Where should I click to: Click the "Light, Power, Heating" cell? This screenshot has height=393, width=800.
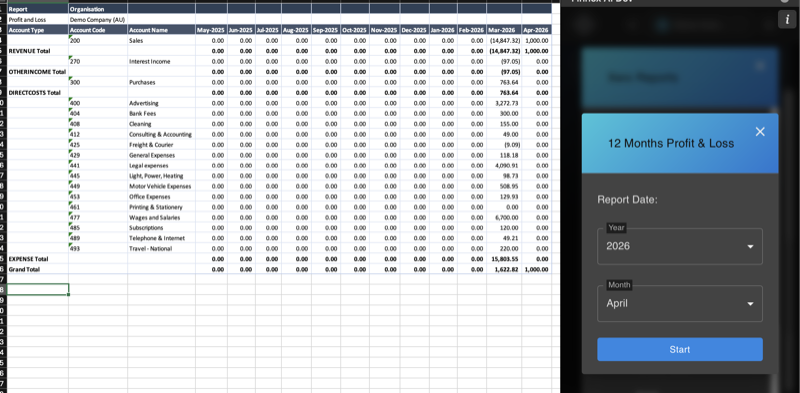pos(161,176)
